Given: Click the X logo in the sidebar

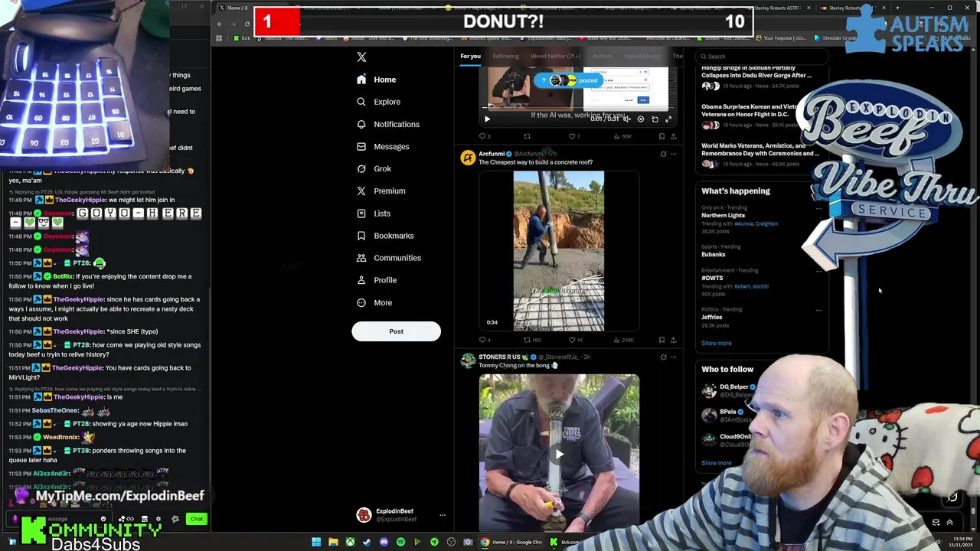Looking at the screenshot, I should pos(361,57).
